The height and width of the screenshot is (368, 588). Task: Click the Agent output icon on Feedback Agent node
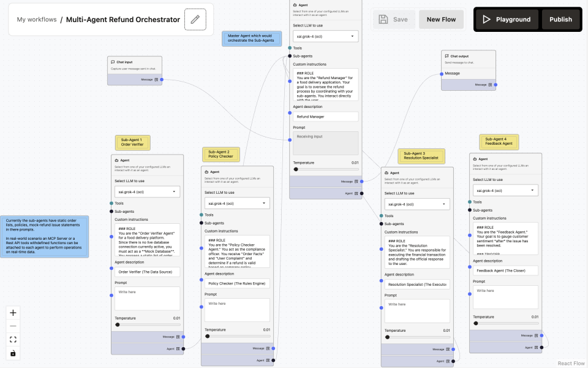[x=535, y=347]
